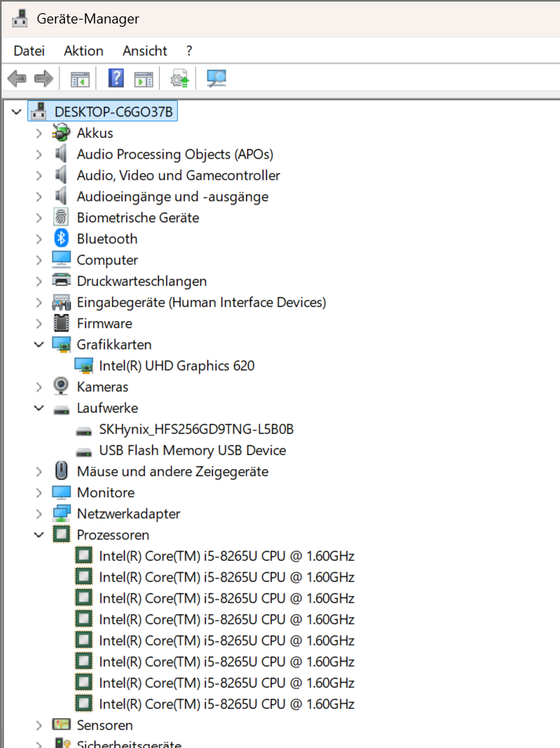Click the update driver toolbar icon
Screen dimensions: 560x748
[x=180, y=78]
